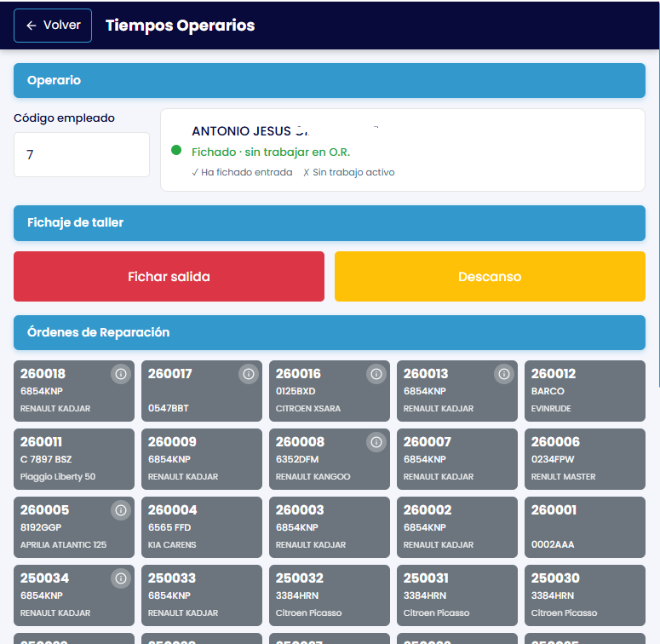View info icon on order 260008
660x644 pixels.
[376, 442]
